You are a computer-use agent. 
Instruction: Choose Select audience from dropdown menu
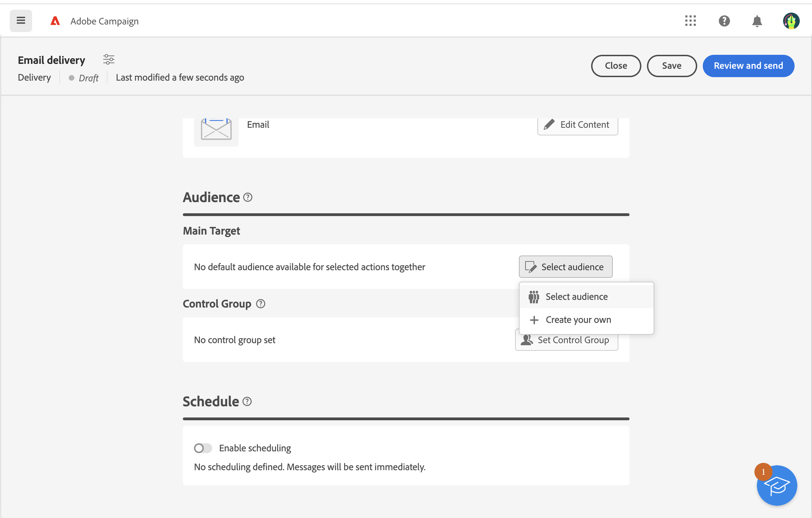[576, 297]
